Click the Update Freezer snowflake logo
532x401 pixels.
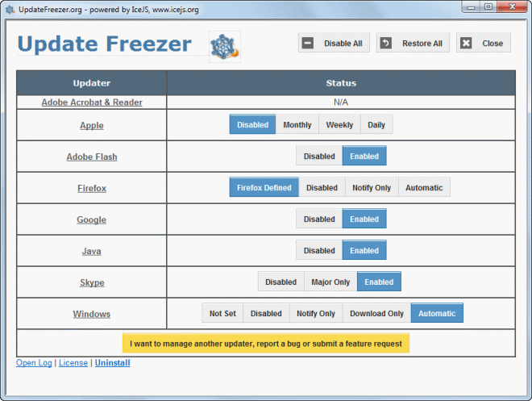pos(225,47)
